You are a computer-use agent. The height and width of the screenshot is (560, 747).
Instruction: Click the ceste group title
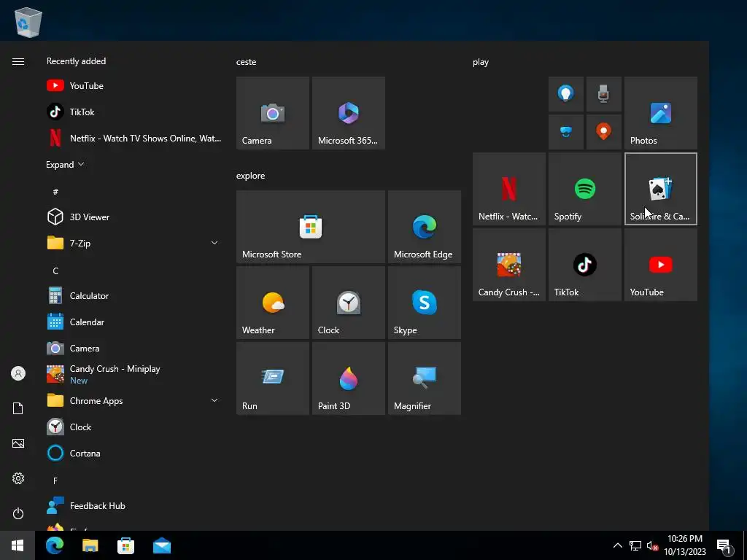(x=247, y=62)
